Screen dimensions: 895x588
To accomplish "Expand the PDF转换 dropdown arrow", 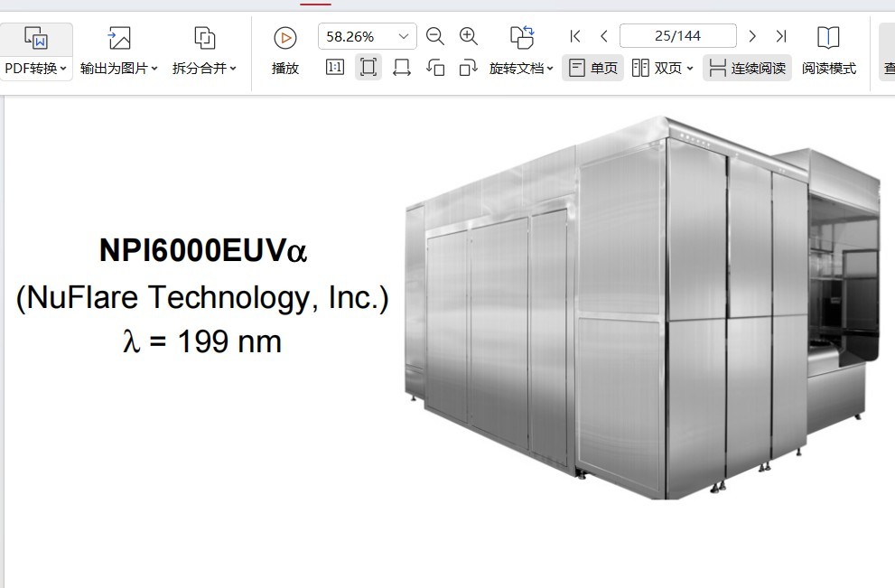I will tap(63, 69).
